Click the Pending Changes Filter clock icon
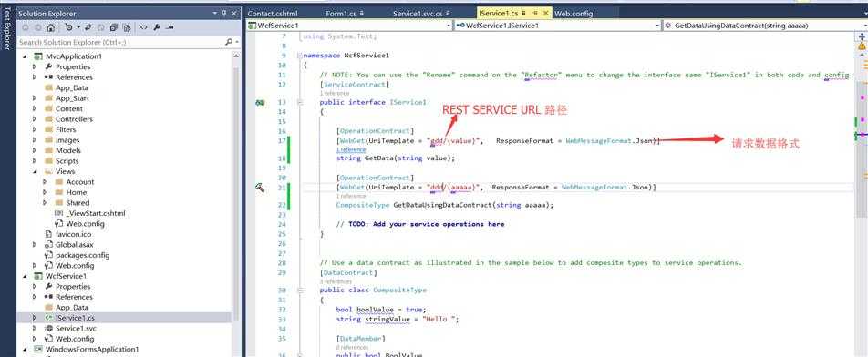 pyautogui.click(x=68, y=27)
